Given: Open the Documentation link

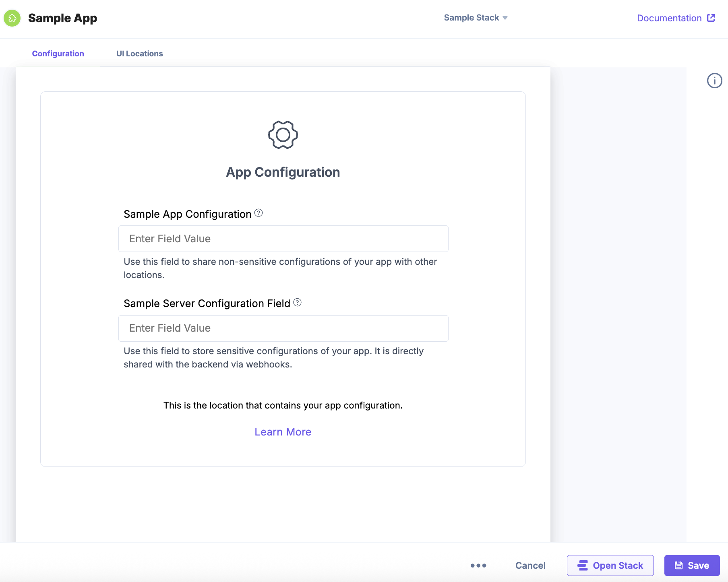Looking at the screenshot, I should click(669, 18).
